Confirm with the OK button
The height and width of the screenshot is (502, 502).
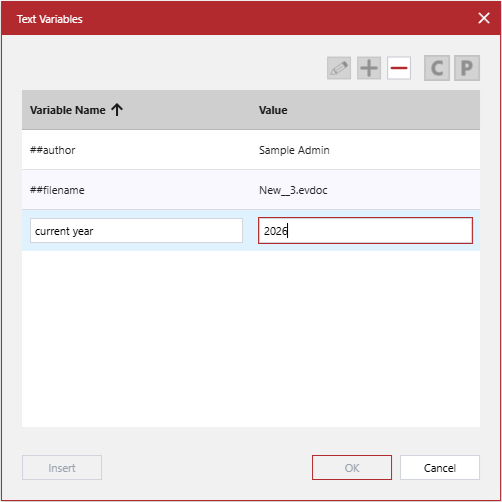352,468
